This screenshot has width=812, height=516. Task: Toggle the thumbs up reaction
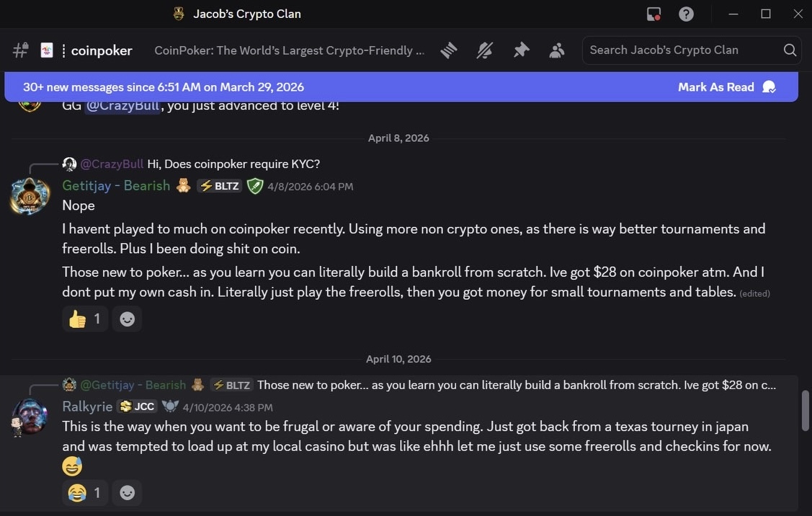pyautogui.click(x=85, y=319)
